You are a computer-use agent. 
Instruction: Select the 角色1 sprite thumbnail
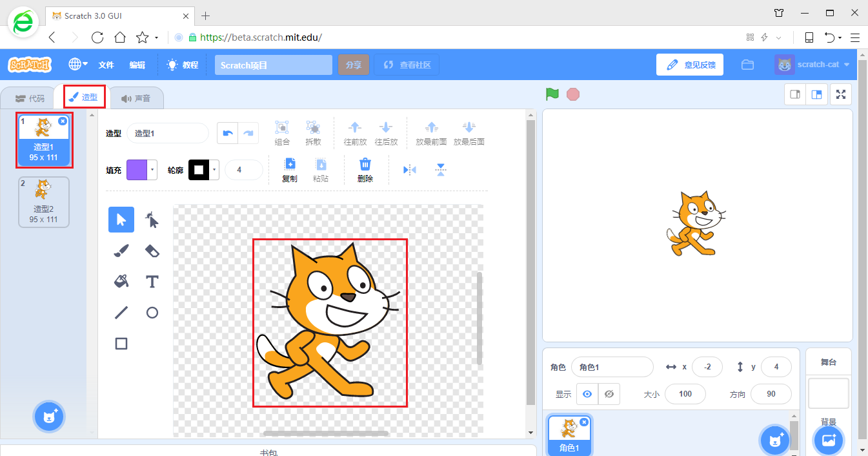569,435
